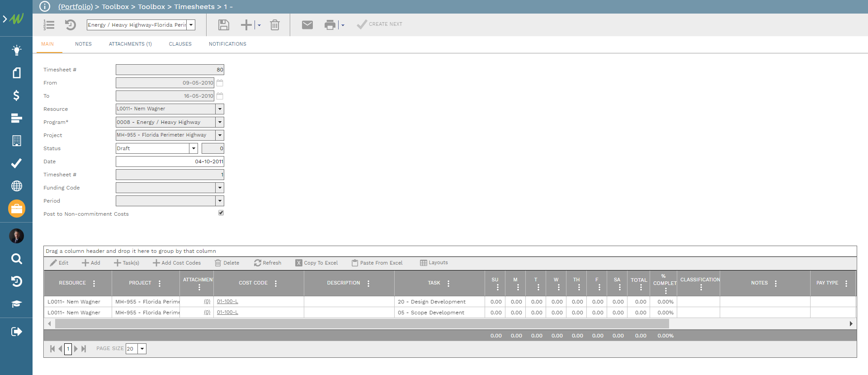Image resolution: width=868 pixels, height=375 pixels.
Task: Click Delete in the grid toolbar
Action: coord(227,263)
